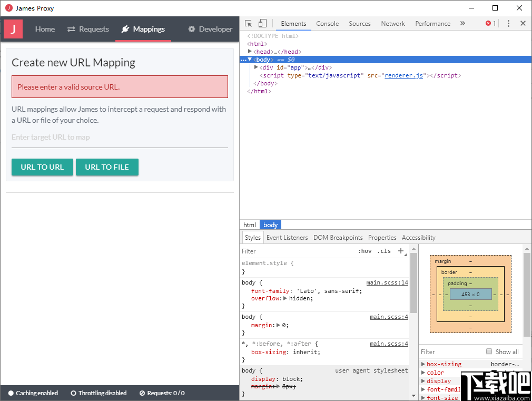Open the main.scss:14 stylesheet link
Viewport: 532px width, 401px height.
point(388,282)
